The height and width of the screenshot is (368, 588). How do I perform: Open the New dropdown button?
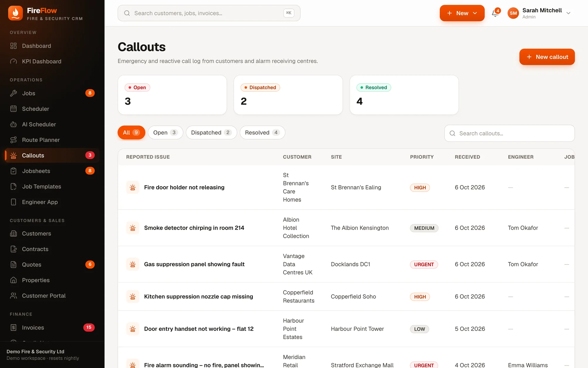[x=462, y=13]
